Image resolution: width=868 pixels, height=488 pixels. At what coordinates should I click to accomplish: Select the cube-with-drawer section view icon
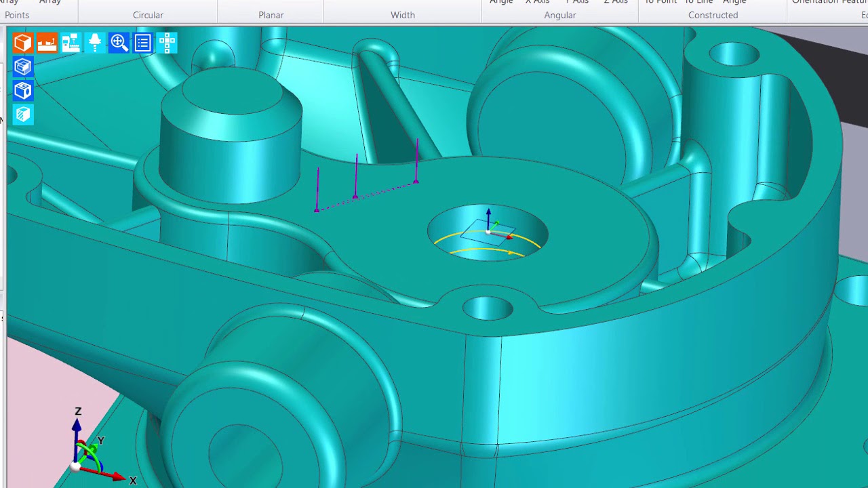(23, 66)
